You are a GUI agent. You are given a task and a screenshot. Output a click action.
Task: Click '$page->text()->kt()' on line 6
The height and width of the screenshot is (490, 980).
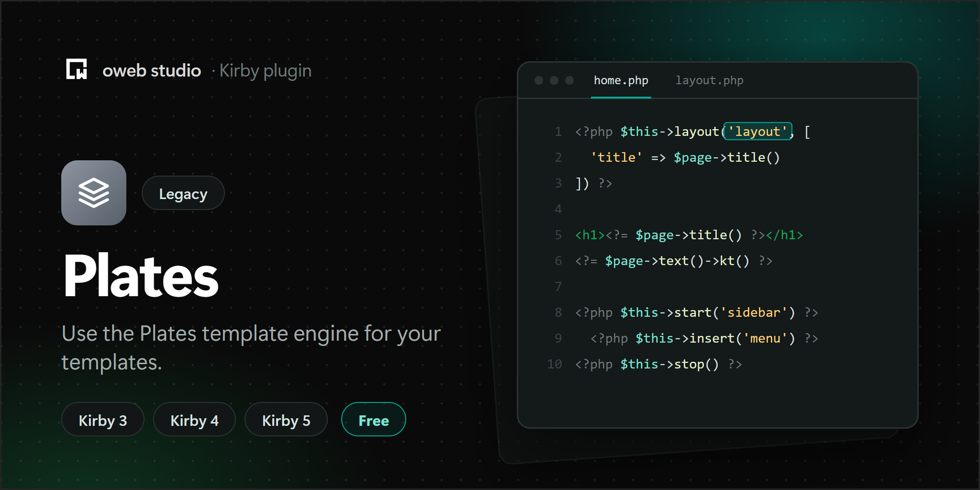677,261
